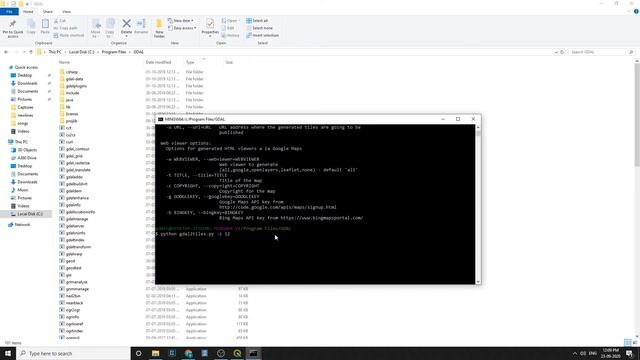Screen dimensions: 640x360
Task: Click Local Disk (C:) in address bar
Action: (81, 52)
